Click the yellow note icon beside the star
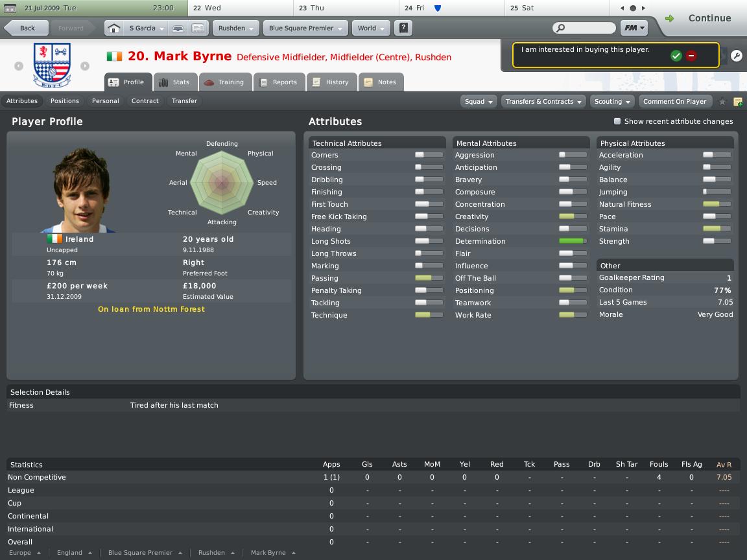747x560 pixels. coord(738,101)
